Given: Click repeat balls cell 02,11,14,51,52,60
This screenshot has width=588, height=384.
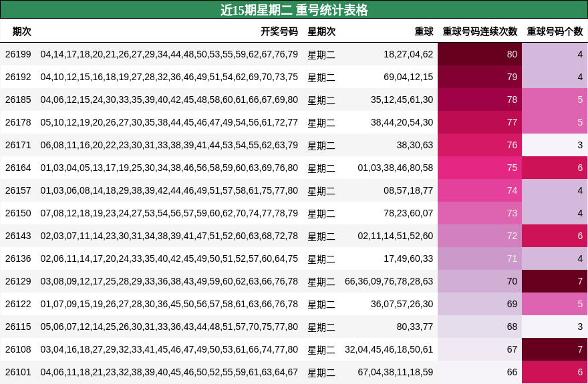Looking at the screenshot, I should pyautogui.click(x=396, y=236).
